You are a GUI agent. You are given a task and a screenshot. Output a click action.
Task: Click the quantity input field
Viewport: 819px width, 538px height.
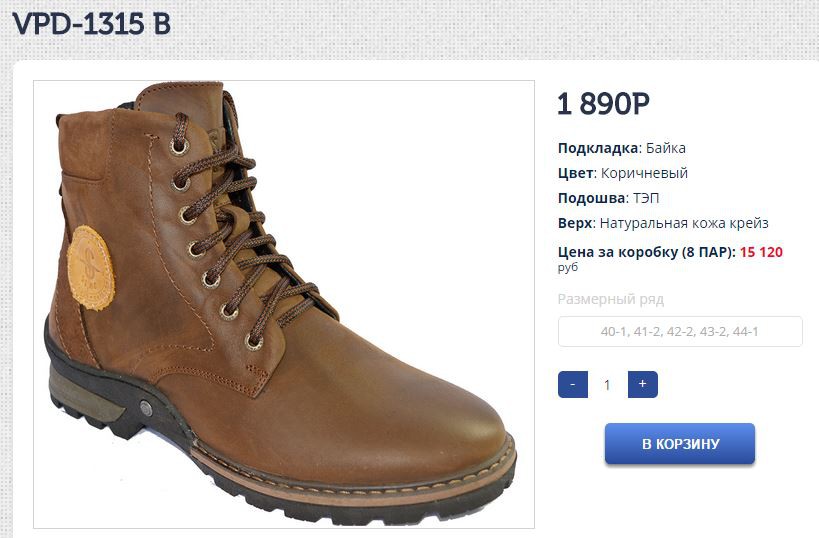607,385
